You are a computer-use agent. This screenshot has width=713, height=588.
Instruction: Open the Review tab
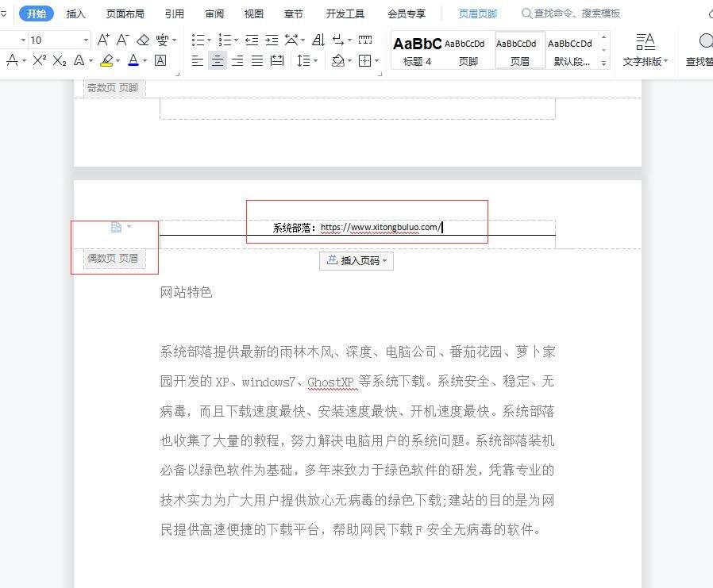[x=214, y=14]
